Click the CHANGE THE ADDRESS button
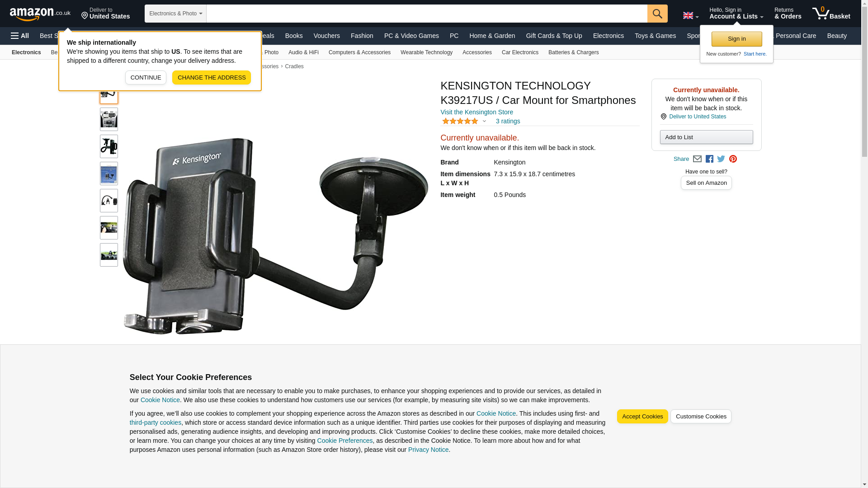Viewport: 868px width, 488px height. coord(211,78)
